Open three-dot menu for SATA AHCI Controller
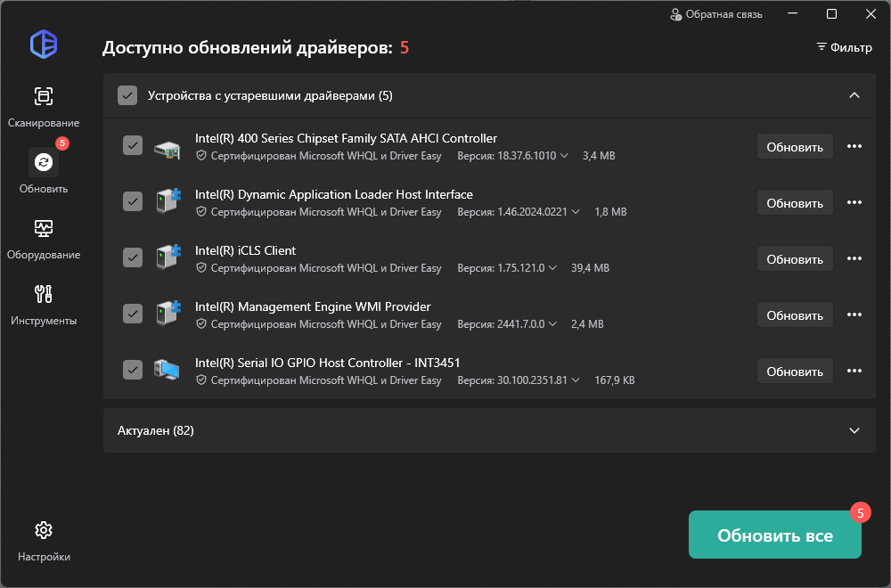 [x=854, y=147]
